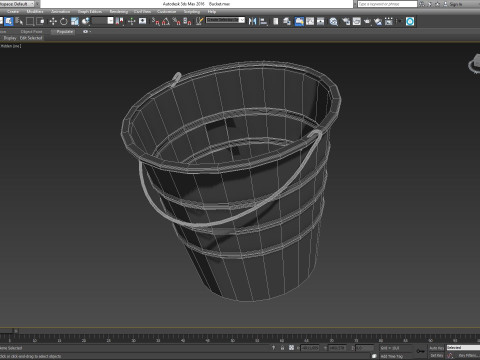Toggle 3D Snaps

coord(156,21)
